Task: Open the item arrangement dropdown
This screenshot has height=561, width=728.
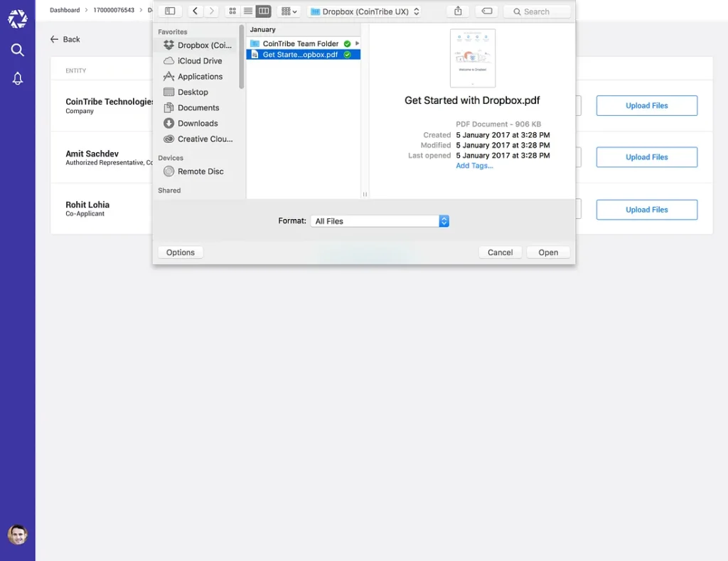Action: point(289,11)
